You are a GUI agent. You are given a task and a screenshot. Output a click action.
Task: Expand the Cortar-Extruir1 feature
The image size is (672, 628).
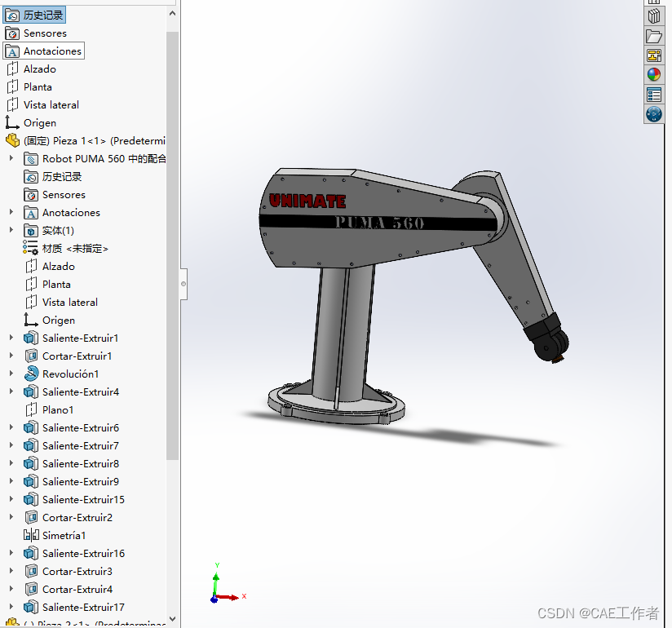click(11, 356)
